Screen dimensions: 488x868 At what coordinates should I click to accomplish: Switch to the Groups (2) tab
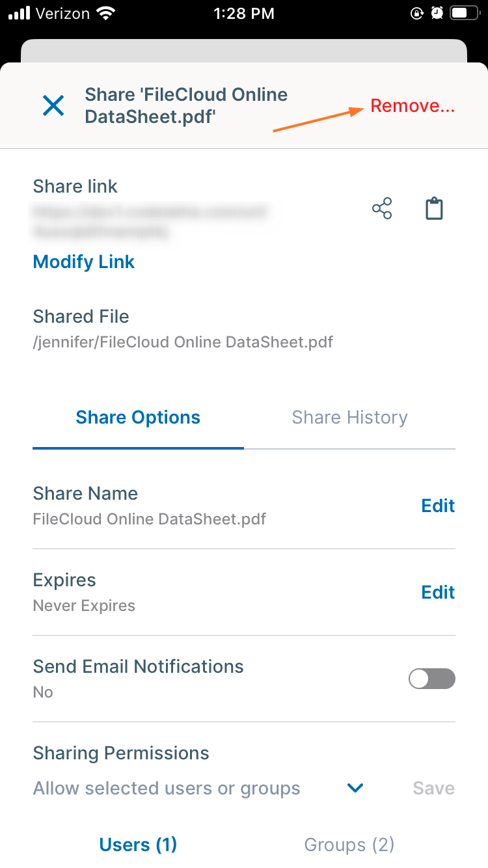tap(349, 845)
